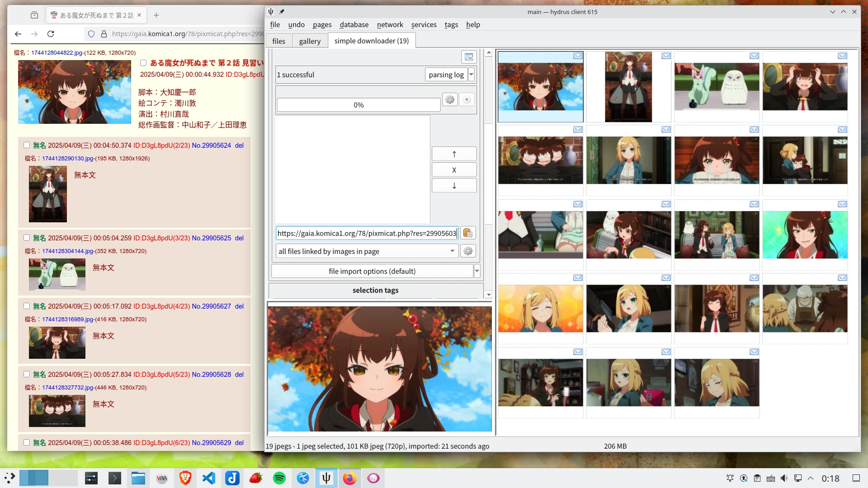The width and height of the screenshot is (868, 488).
Task: Click the stop network job icon
Action: click(x=467, y=99)
